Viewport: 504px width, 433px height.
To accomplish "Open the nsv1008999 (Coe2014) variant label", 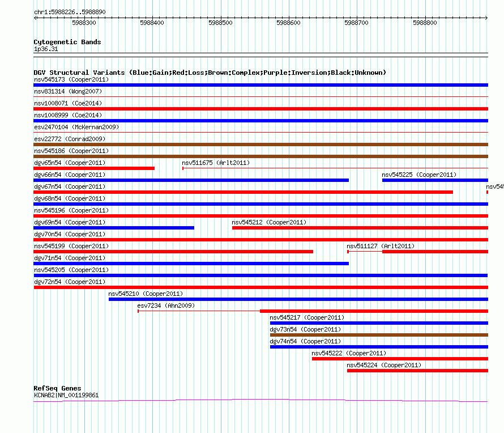I will click(x=68, y=115).
